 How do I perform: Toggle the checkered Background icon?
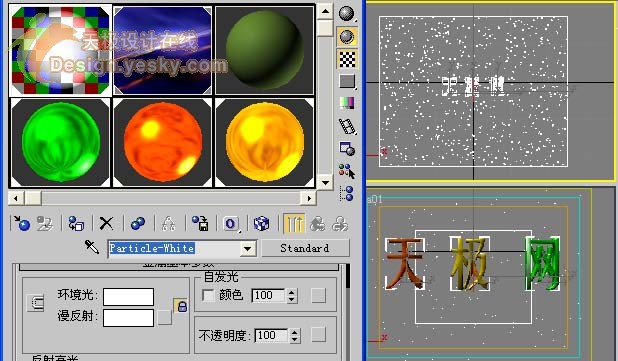[x=347, y=60]
